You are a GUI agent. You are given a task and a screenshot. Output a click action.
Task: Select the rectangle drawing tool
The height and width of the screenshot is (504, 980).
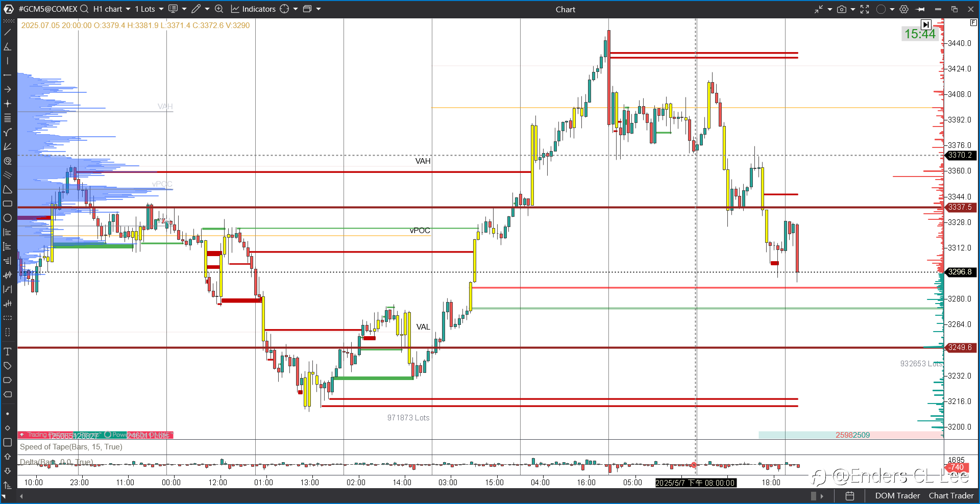pos(8,204)
